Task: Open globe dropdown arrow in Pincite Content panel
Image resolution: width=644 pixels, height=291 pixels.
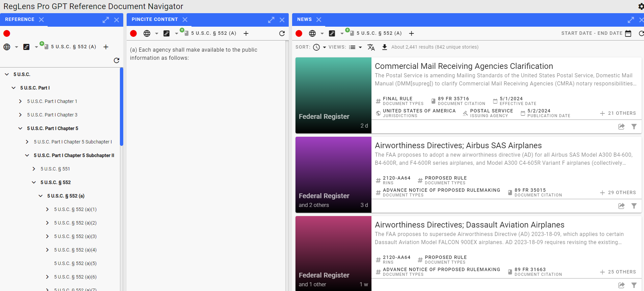Action: point(156,34)
